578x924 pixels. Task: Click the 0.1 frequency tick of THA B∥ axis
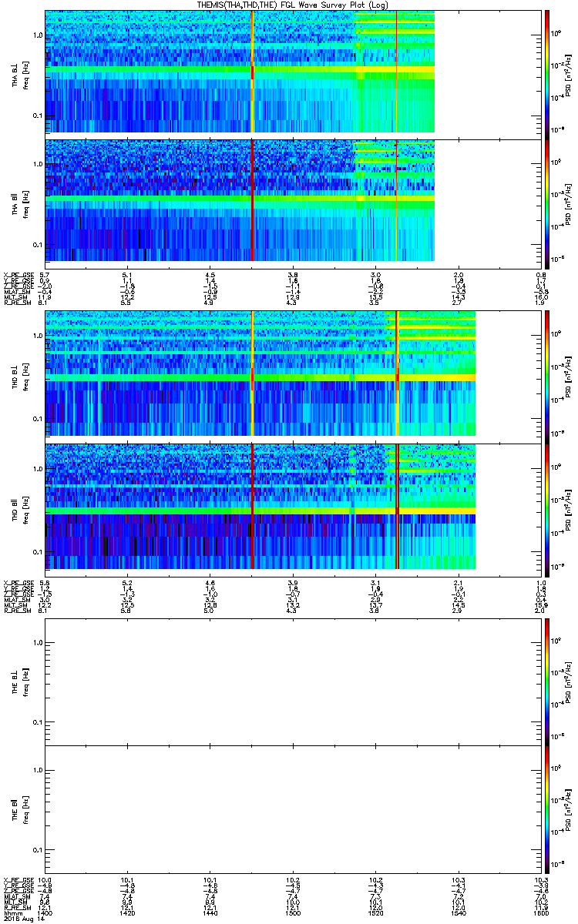point(37,245)
